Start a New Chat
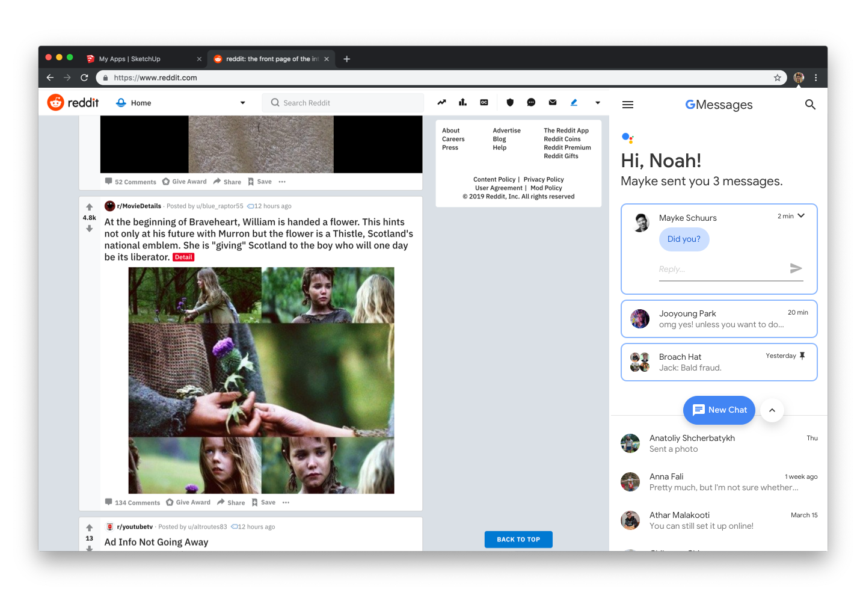The image size is (866, 616). tap(719, 410)
